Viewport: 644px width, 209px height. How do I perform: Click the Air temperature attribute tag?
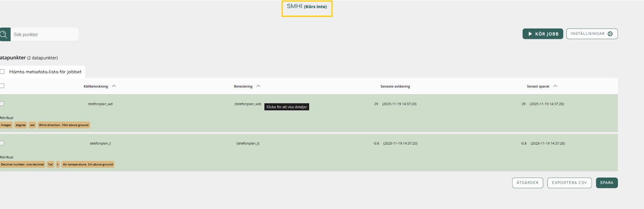[x=88, y=164]
